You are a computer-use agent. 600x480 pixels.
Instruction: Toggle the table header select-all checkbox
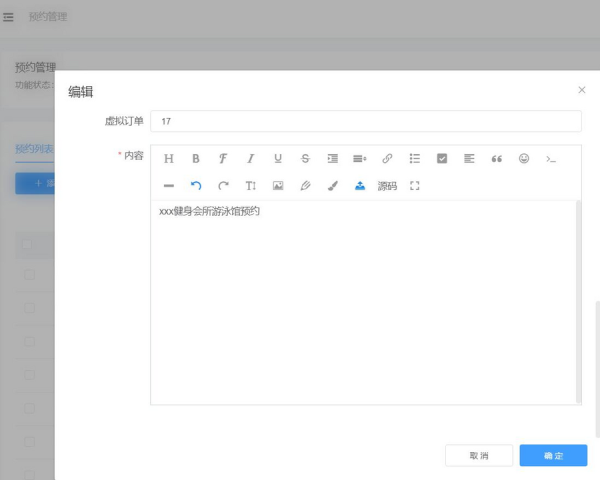pyautogui.click(x=27, y=244)
